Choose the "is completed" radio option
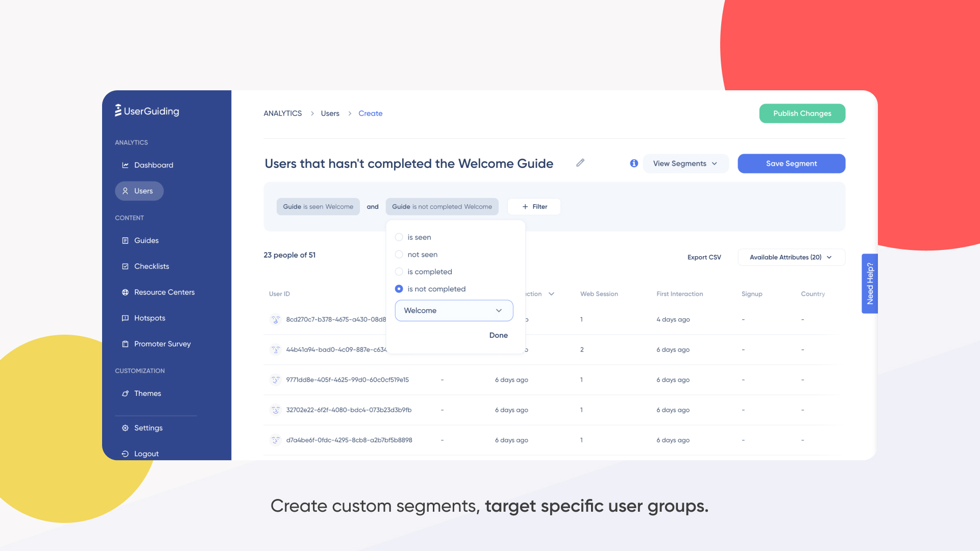The image size is (980, 551). coord(399,272)
